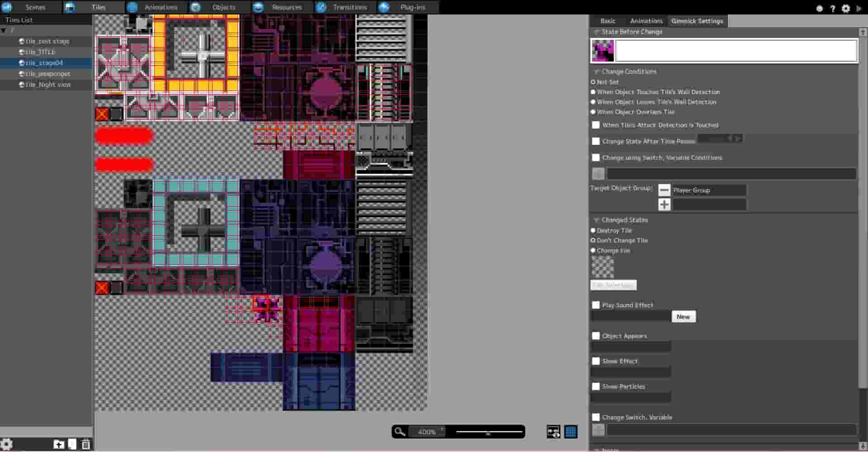The image size is (868, 452).
Task: Switch to the Gimmick Settings tab
Action: point(697,21)
